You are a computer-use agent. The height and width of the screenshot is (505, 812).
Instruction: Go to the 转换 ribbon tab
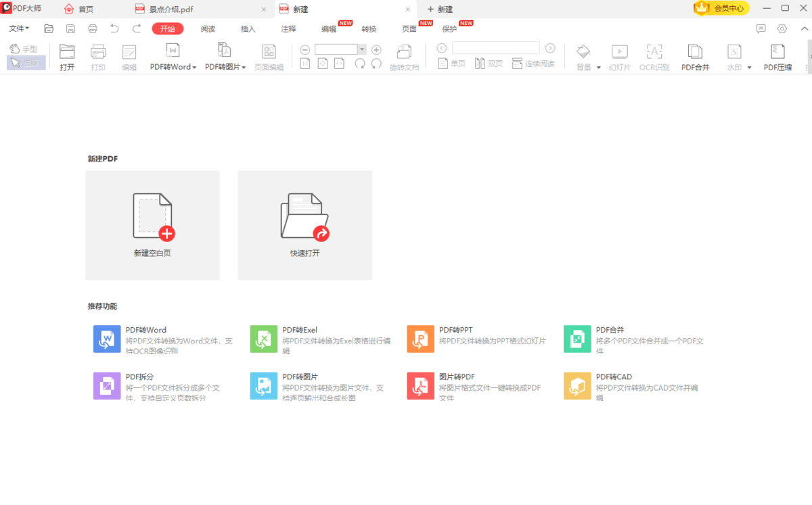click(369, 28)
